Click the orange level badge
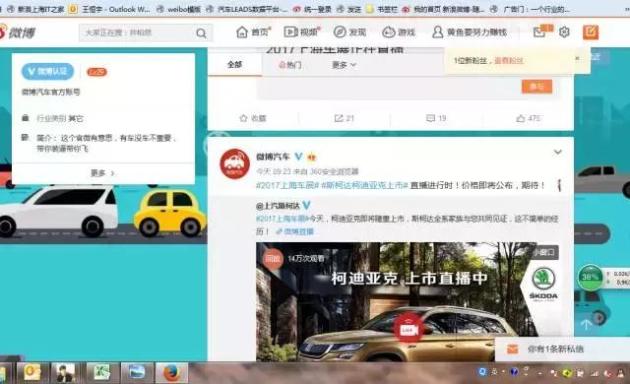 pyautogui.click(x=97, y=72)
